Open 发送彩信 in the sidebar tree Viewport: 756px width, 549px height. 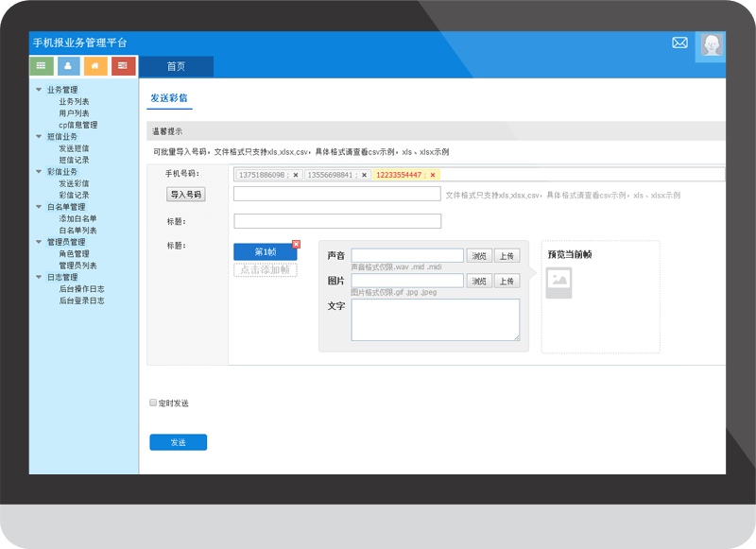(74, 183)
